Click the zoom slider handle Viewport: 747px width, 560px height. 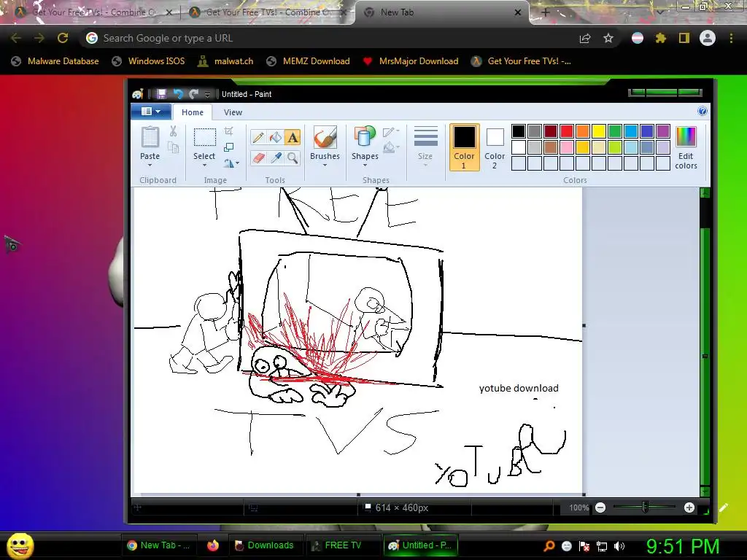tap(645, 507)
